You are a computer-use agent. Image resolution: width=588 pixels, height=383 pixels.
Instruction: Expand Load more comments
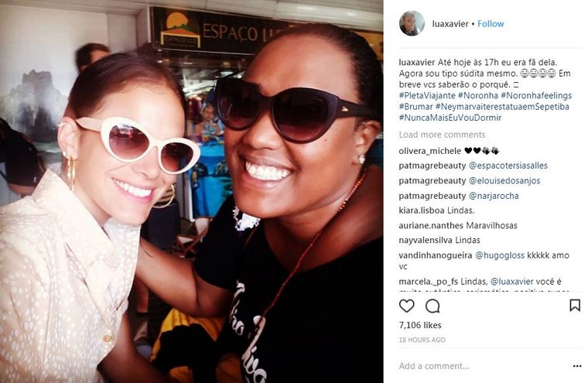point(442,135)
